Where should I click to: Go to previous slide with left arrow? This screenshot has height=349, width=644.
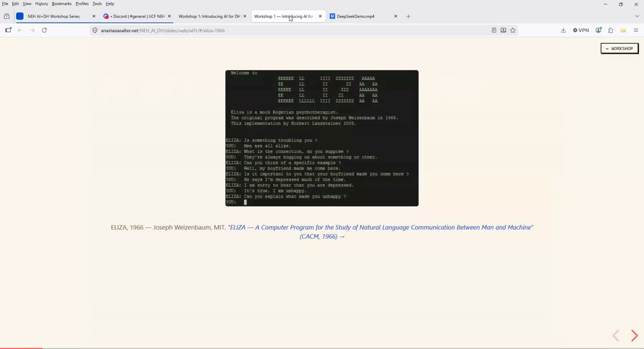(x=616, y=336)
